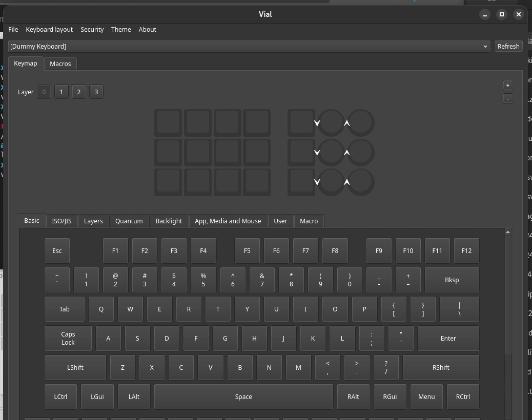Screen dimensions: 532x420
Task: Open the Dummy Keyboard device dropdown
Action: coord(249,47)
